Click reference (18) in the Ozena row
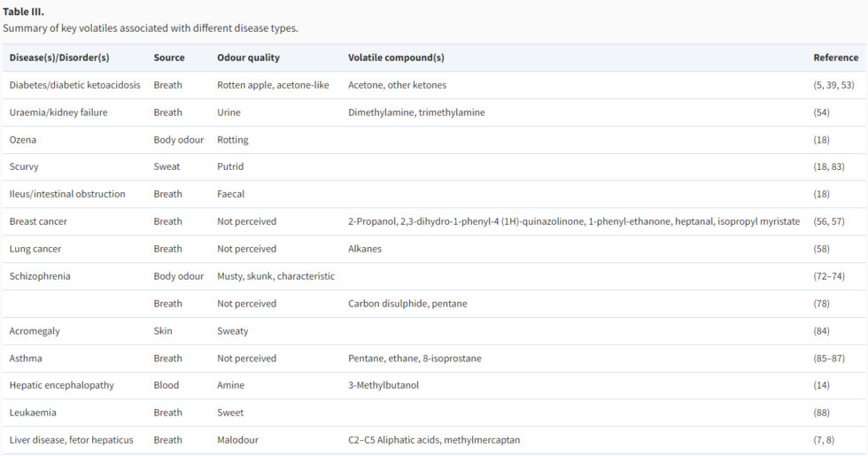The height and width of the screenshot is (456, 868). point(824,140)
